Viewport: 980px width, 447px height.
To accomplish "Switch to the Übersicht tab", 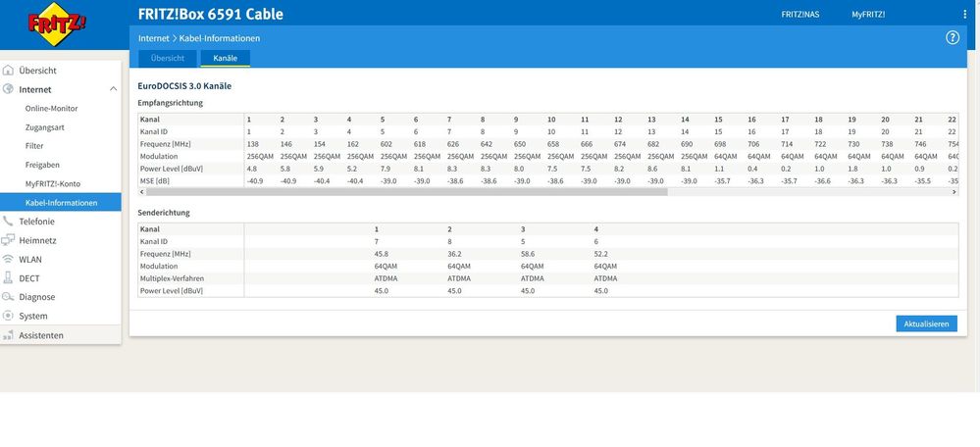I will tap(168, 58).
